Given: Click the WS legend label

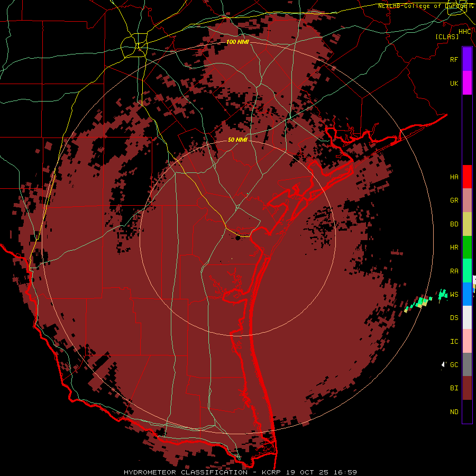Looking at the screenshot, I should (x=454, y=295).
